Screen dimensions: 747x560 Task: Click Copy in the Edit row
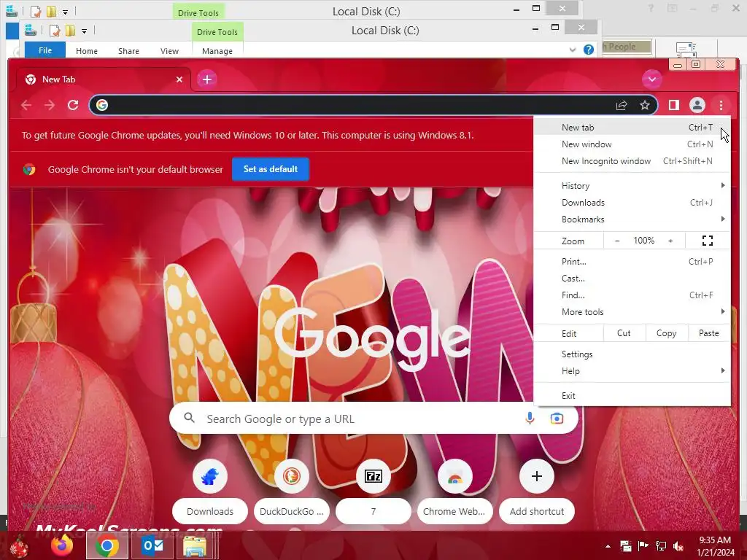[667, 333]
